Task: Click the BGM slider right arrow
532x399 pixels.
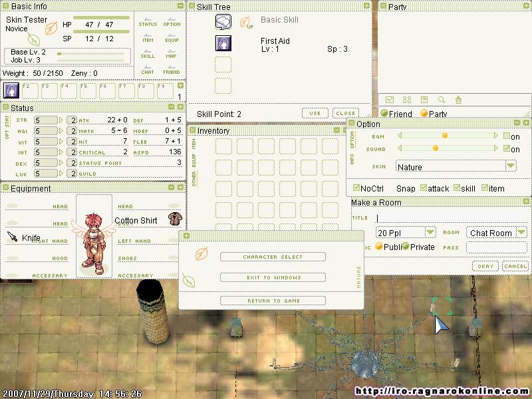Action: 495,136
